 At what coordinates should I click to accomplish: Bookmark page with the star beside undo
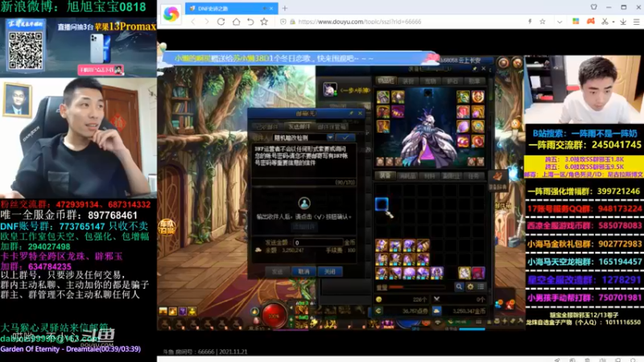tap(264, 22)
